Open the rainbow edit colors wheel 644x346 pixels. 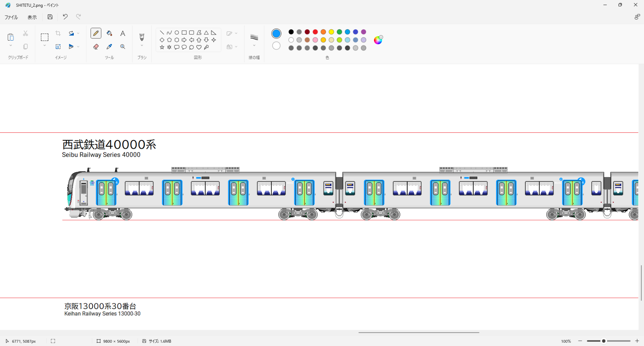pos(378,40)
